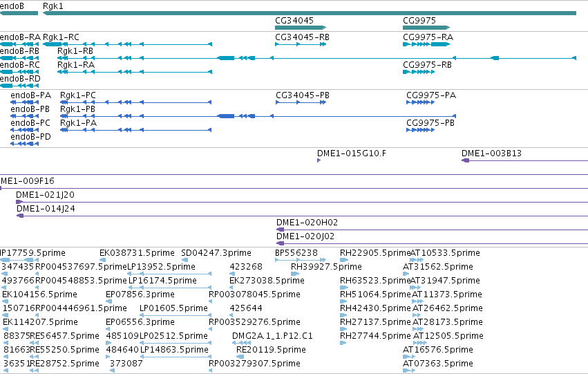Select EST RP003529276.5prime

[255, 323]
